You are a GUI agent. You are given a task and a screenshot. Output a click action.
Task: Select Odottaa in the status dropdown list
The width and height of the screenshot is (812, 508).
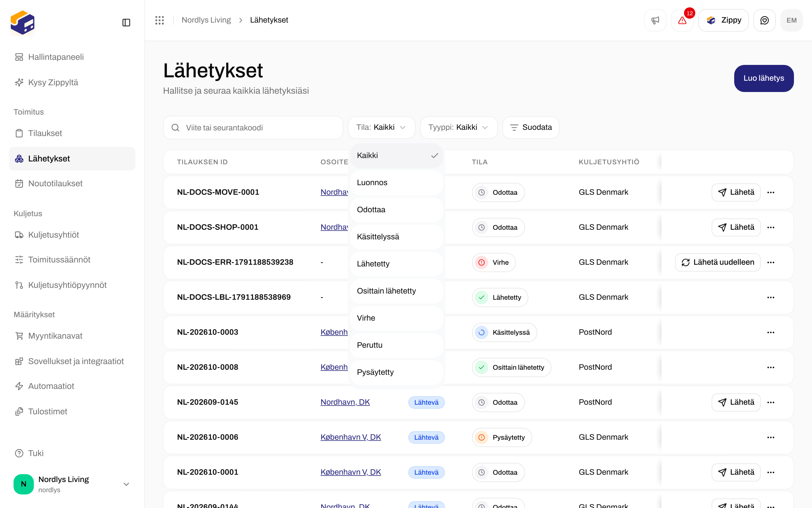[x=397, y=210]
